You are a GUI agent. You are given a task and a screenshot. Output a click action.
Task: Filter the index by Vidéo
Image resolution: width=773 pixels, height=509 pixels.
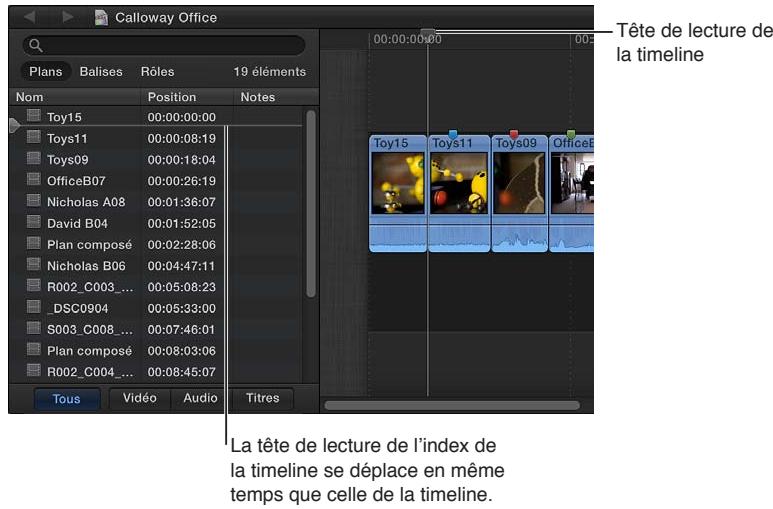pyautogui.click(x=140, y=398)
